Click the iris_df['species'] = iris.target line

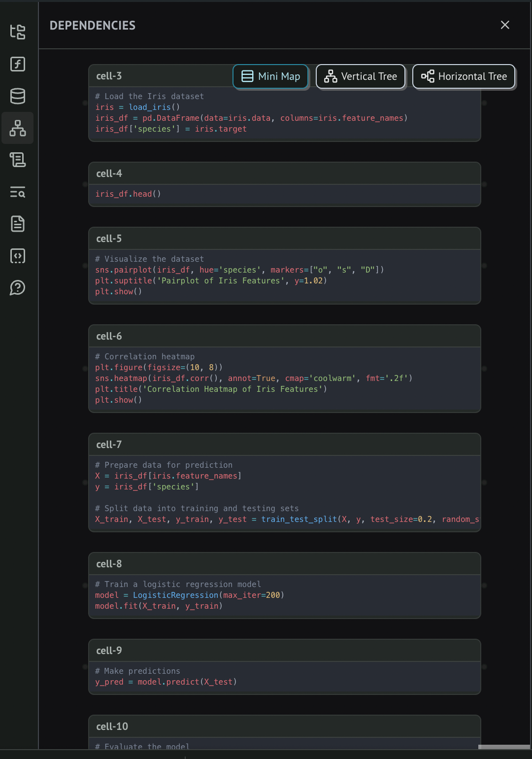(171, 129)
